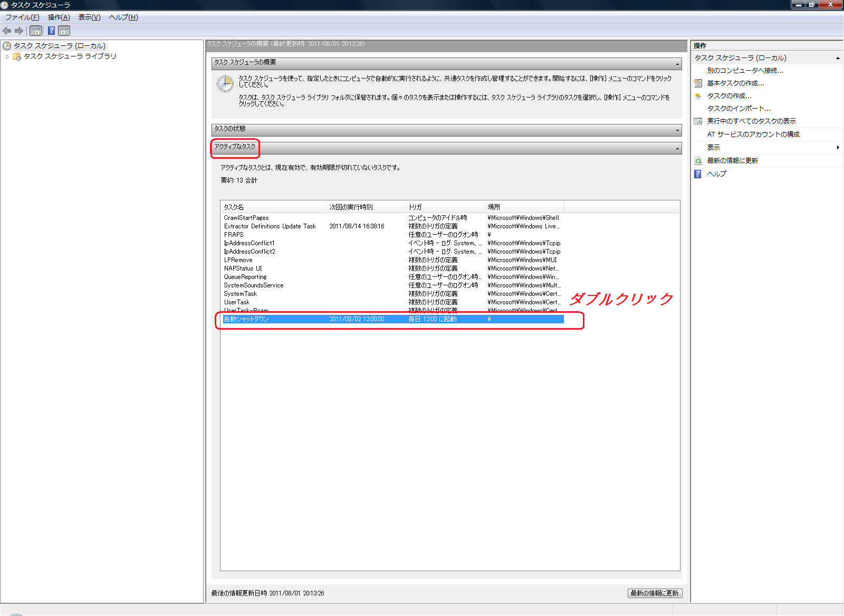Click 最新の情報に更新 button at bottom right
This screenshot has width=844, height=616.
click(x=655, y=593)
